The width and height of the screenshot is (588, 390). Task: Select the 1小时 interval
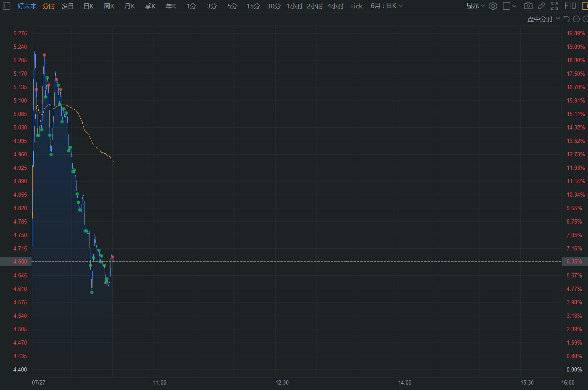[294, 6]
